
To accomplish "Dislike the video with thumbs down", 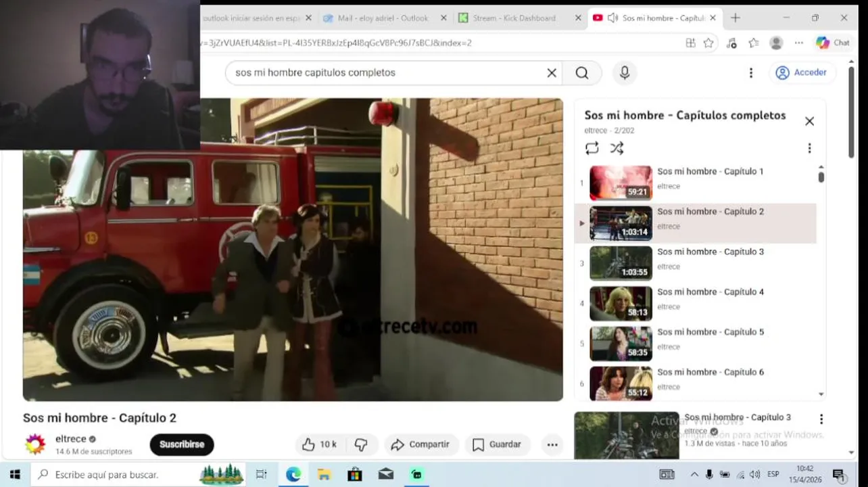I will click(x=361, y=444).
